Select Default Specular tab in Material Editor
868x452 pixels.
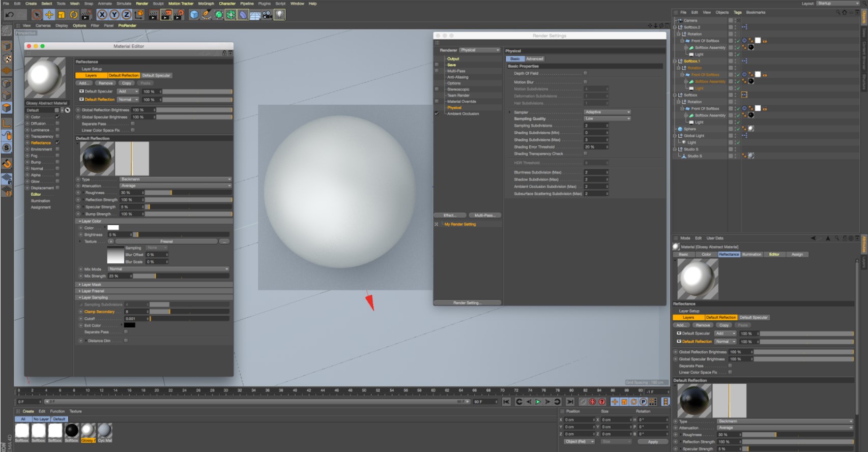156,75
